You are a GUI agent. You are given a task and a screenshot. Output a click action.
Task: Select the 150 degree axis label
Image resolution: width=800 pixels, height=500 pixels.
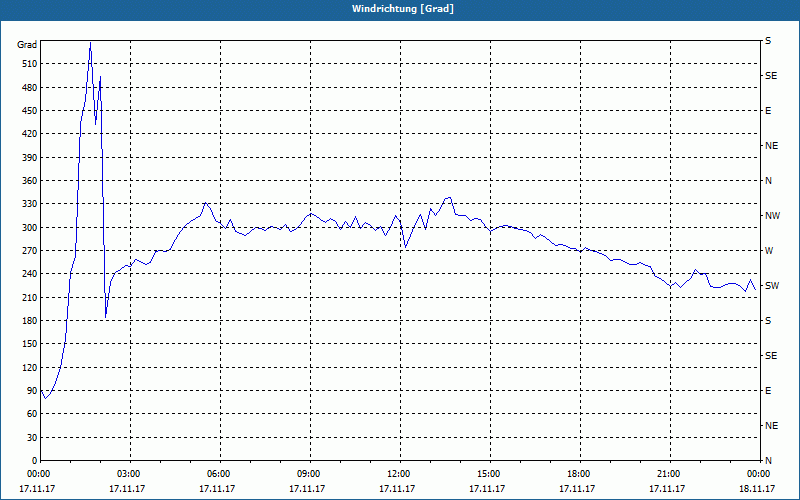[x=30, y=344]
